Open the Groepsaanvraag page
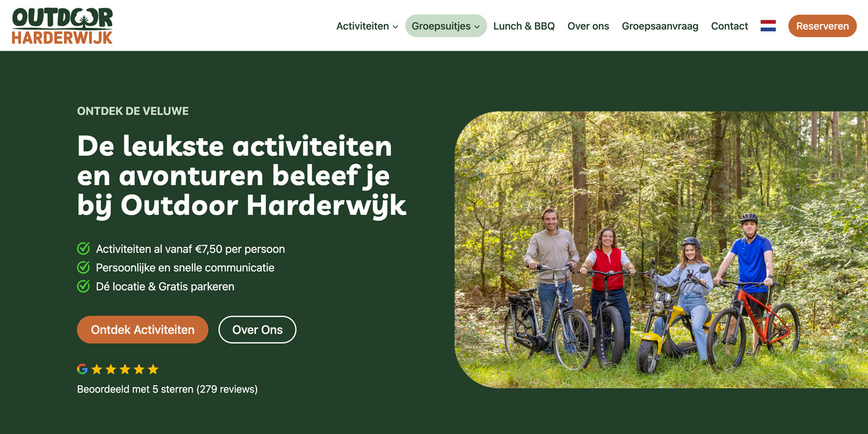The width and height of the screenshot is (868, 434). (x=660, y=26)
